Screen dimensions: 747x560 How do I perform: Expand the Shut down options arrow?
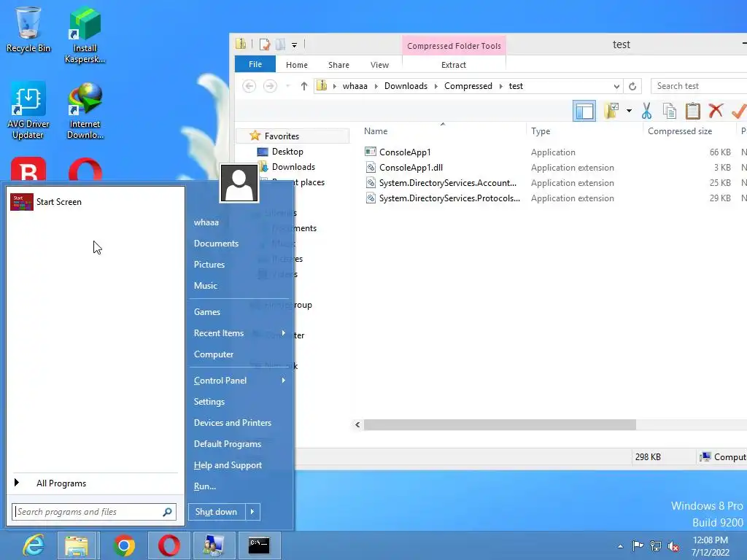click(x=252, y=512)
